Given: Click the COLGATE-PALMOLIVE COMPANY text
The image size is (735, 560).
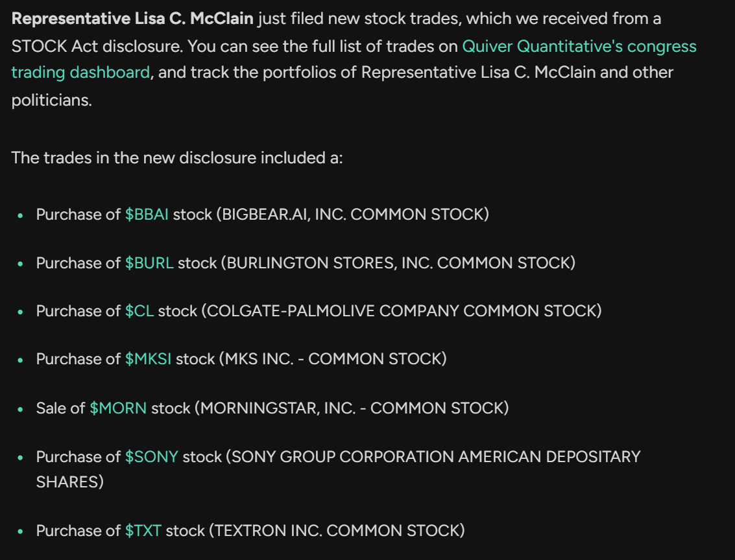Looking at the screenshot, I should pyautogui.click(x=332, y=311).
